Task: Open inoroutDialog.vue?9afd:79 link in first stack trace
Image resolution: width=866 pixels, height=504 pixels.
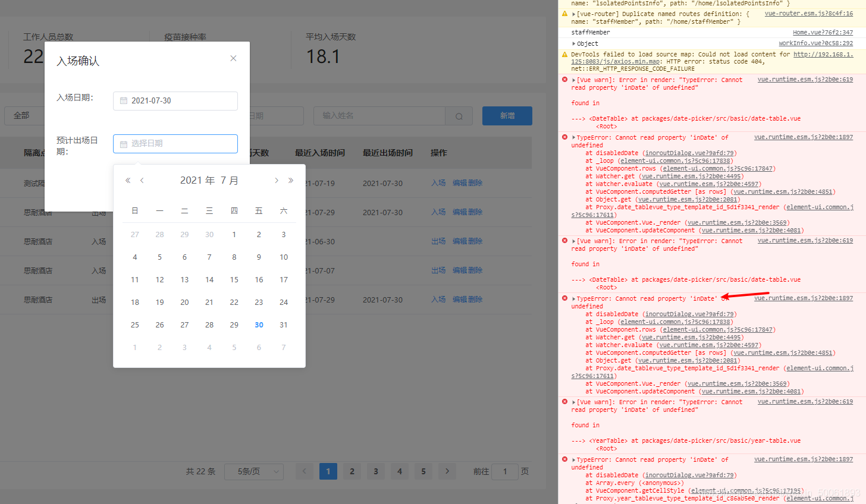Action: pos(689,153)
